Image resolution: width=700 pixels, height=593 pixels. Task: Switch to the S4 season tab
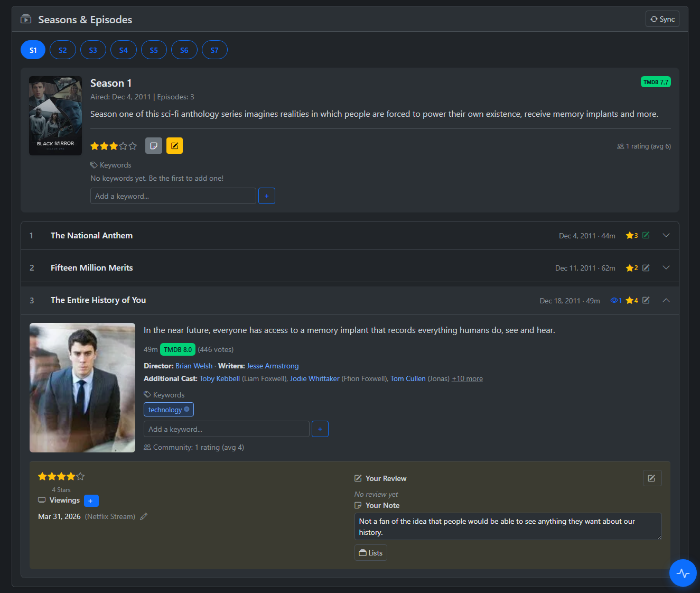(124, 50)
